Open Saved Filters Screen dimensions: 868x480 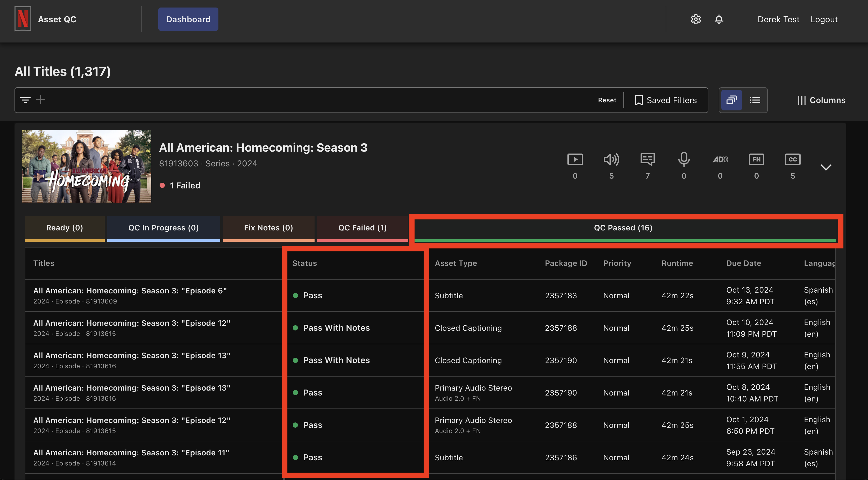pos(665,100)
